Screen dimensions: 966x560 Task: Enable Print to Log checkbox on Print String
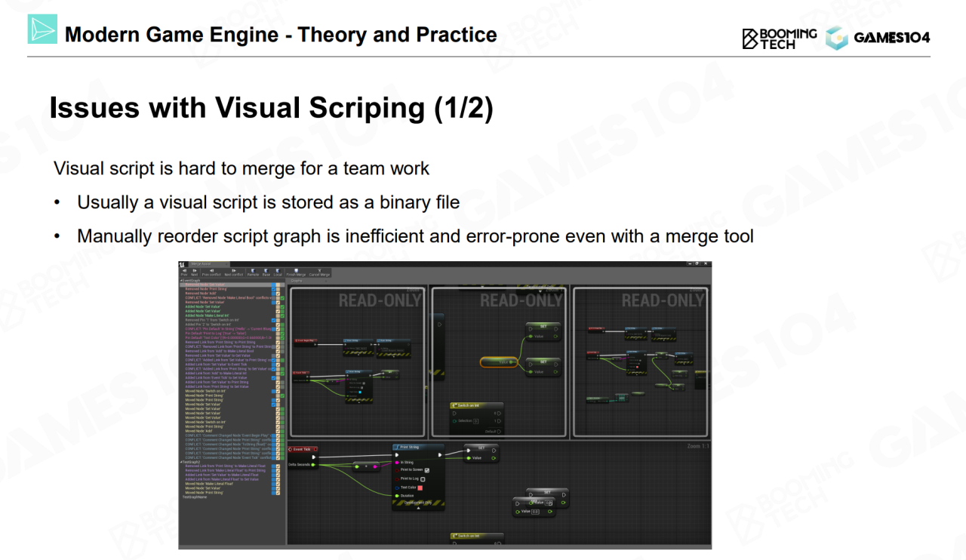pos(423,478)
